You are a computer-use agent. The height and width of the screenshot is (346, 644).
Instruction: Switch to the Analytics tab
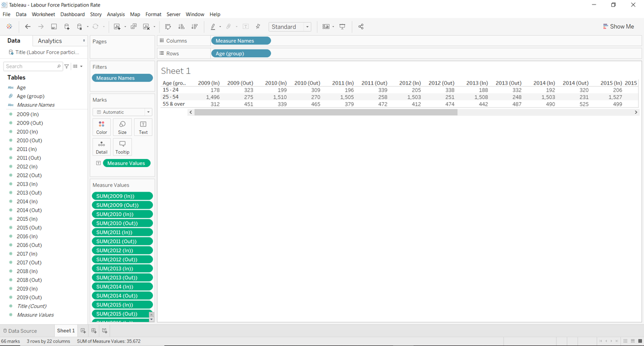50,41
